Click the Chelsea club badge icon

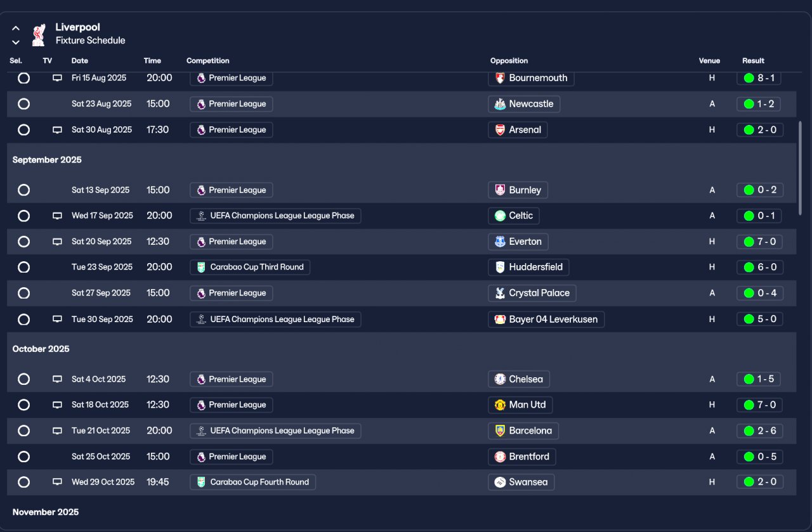[x=500, y=379]
